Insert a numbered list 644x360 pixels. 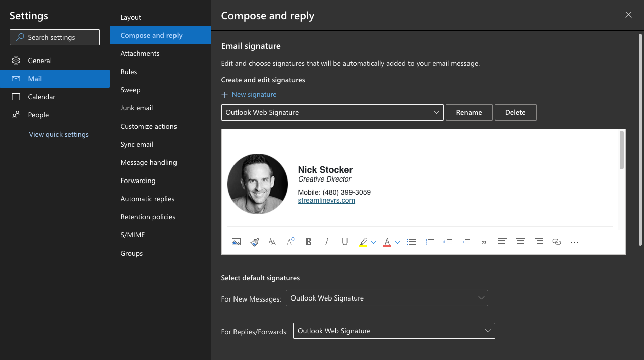point(430,242)
